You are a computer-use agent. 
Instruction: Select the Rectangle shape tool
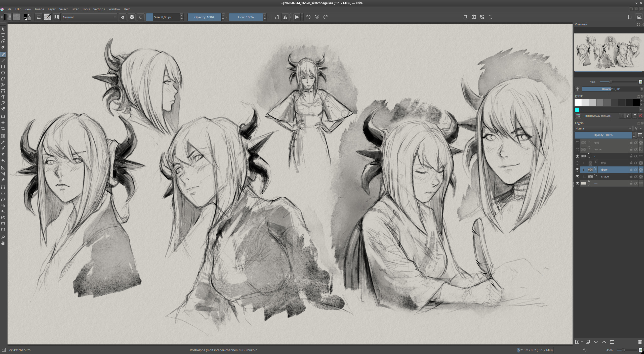click(3, 67)
